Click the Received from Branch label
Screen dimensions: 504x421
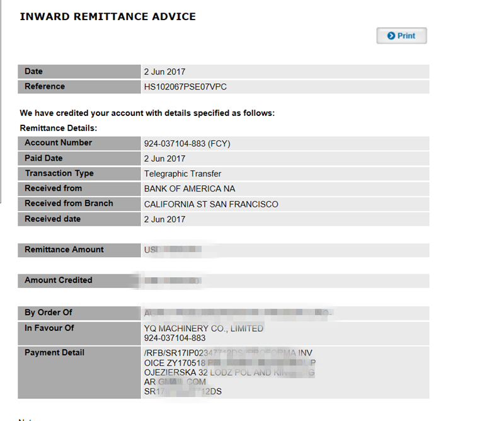click(69, 204)
